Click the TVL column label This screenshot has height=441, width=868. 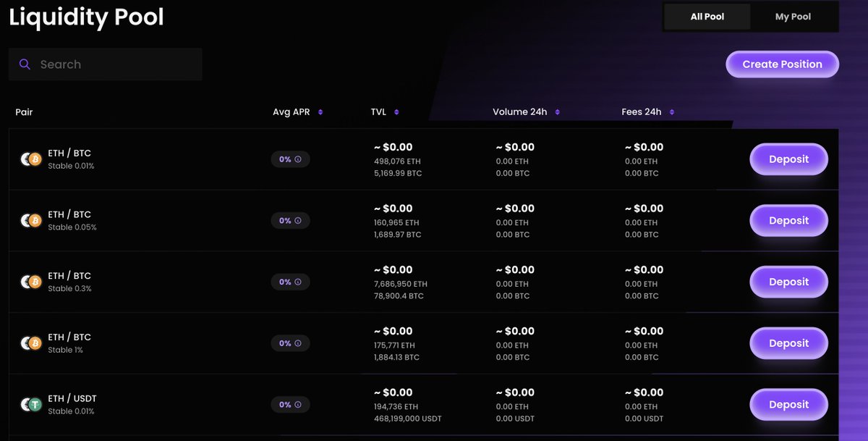[379, 112]
